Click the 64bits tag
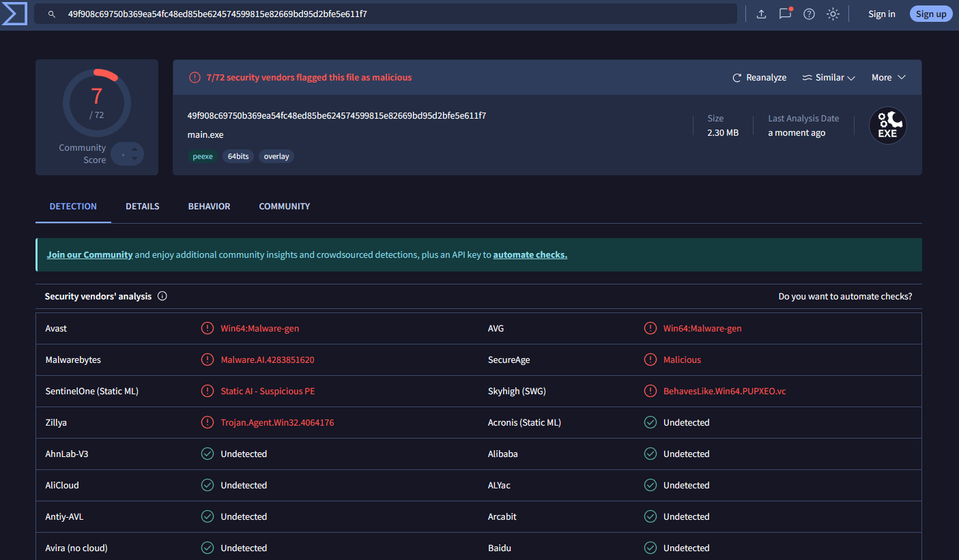The width and height of the screenshot is (959, 560). pos(238,156)
